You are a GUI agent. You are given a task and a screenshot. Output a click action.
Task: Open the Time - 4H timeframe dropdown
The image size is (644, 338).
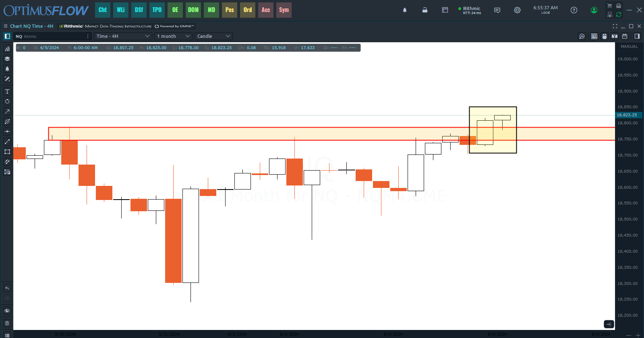[x=123, y=36]
